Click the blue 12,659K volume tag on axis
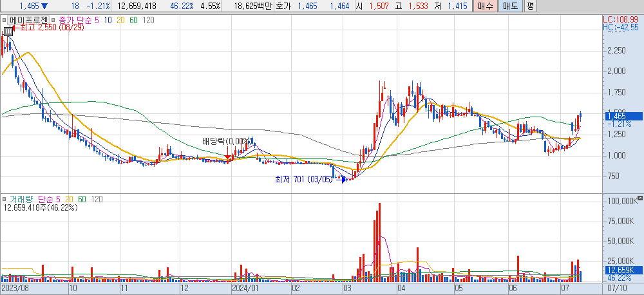Viewport: 644px width, 295px height. pyautogui.click(x=623, y=270)
